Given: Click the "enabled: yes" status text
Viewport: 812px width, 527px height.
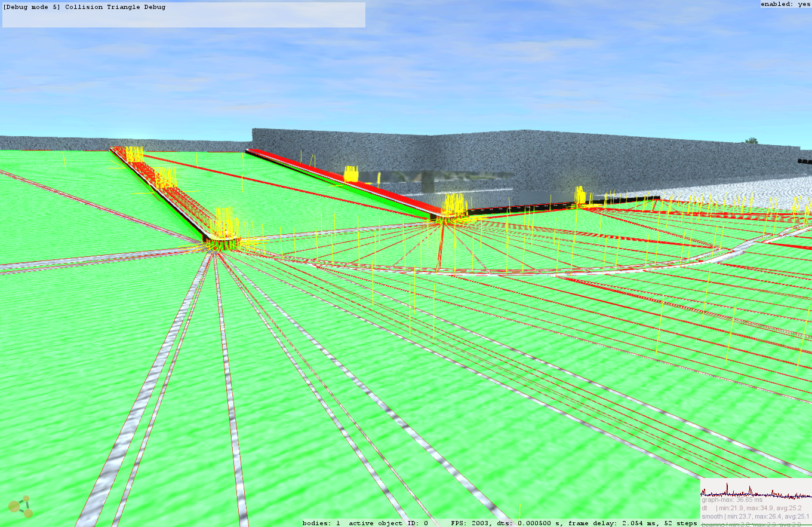Looking at the screenshot, I should (x=785, y=4).
